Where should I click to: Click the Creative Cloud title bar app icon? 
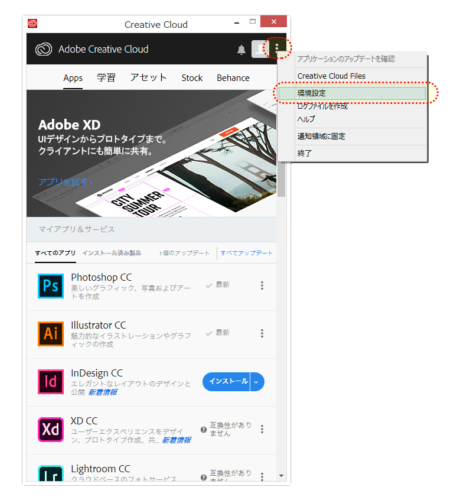coord(32,24)
